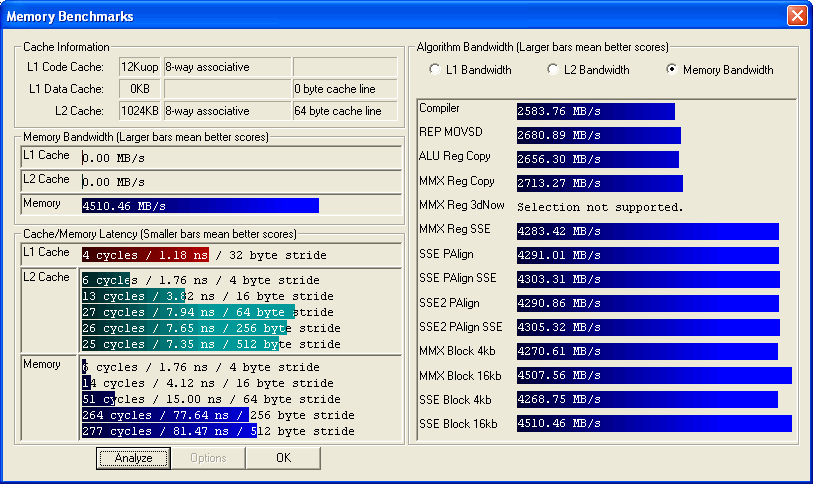This screenshot has height=484, width=813.
Task: Click the Memory '264 cycles / 77.64 ns' row
Action: (218, 415)
